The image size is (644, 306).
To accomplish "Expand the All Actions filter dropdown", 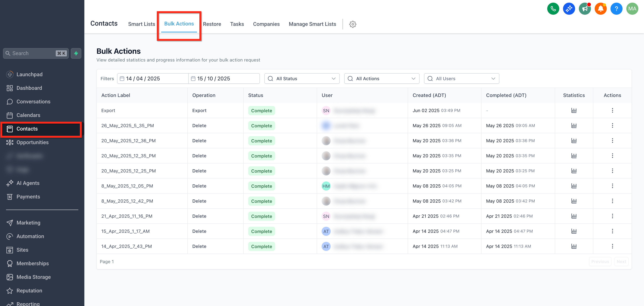I will click(x=382, y=79).
